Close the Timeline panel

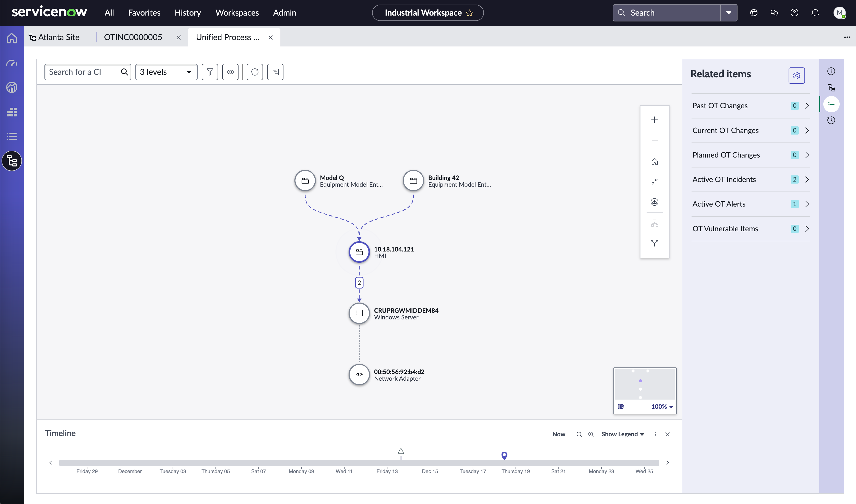[x=667, y=434]
